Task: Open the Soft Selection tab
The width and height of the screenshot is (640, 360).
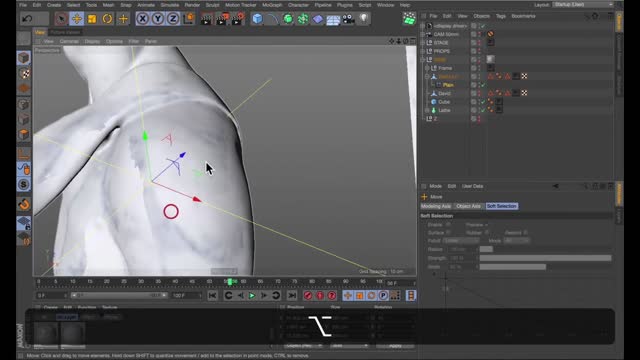Action: tap(502, 206)
